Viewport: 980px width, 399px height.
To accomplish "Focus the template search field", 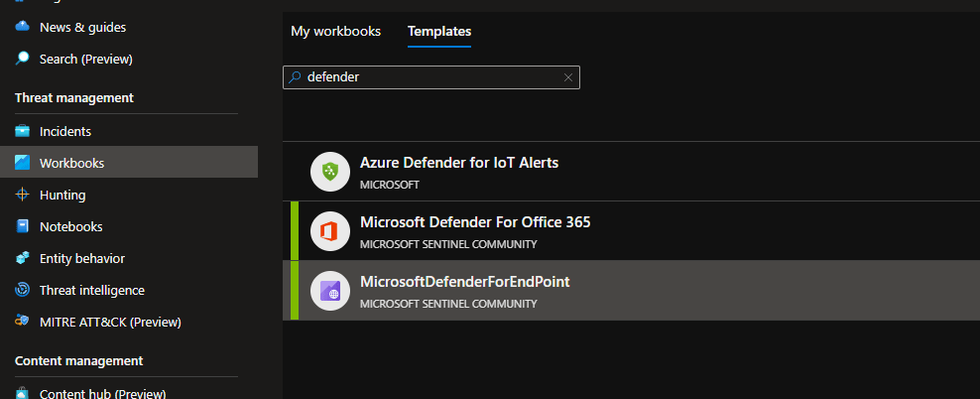I will tap(431, 77).
